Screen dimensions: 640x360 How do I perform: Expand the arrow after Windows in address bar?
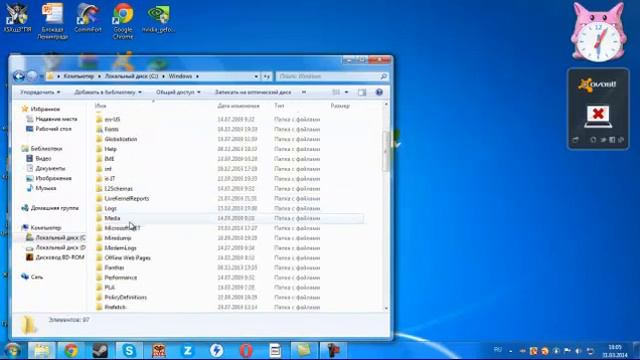197,76
